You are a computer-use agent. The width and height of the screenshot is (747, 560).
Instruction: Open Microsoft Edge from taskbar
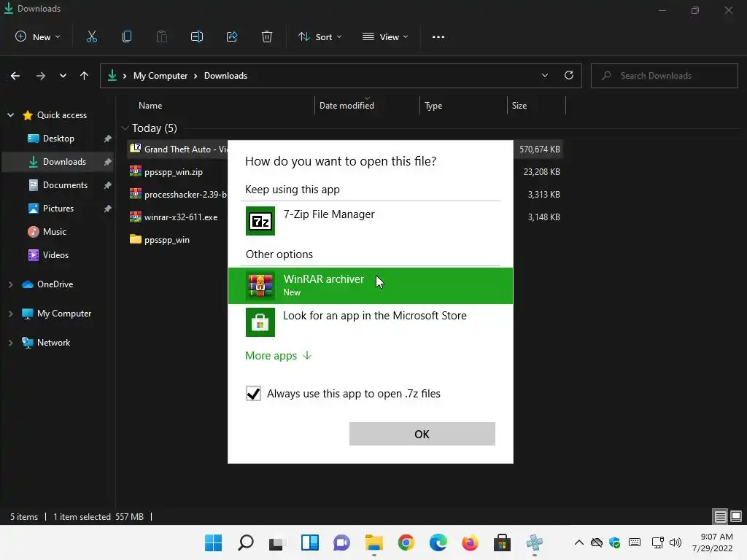(x=438, y=542)
